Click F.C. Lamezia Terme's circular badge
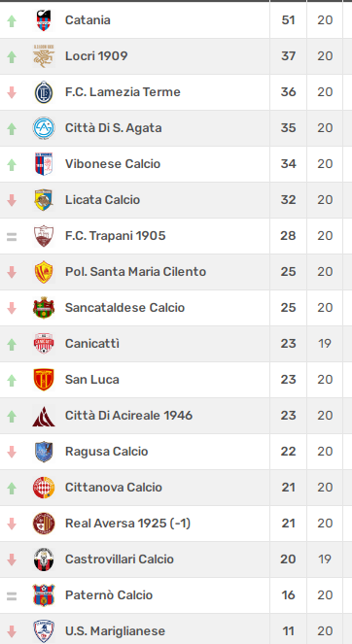 click(44, 92)
